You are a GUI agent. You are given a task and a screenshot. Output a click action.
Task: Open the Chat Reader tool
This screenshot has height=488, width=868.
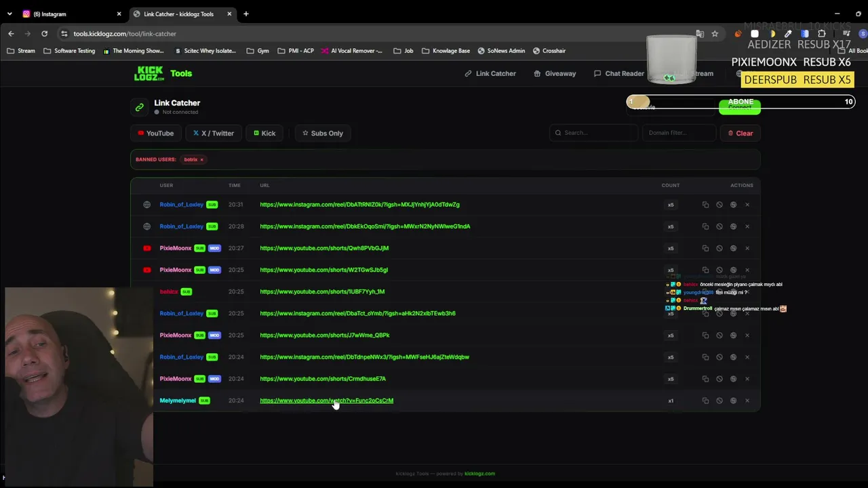point(619,73)
